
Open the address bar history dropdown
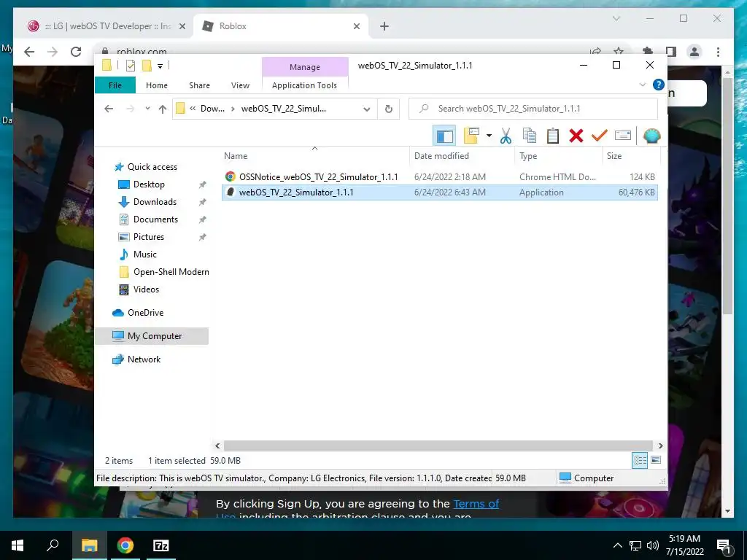[367, 109]
